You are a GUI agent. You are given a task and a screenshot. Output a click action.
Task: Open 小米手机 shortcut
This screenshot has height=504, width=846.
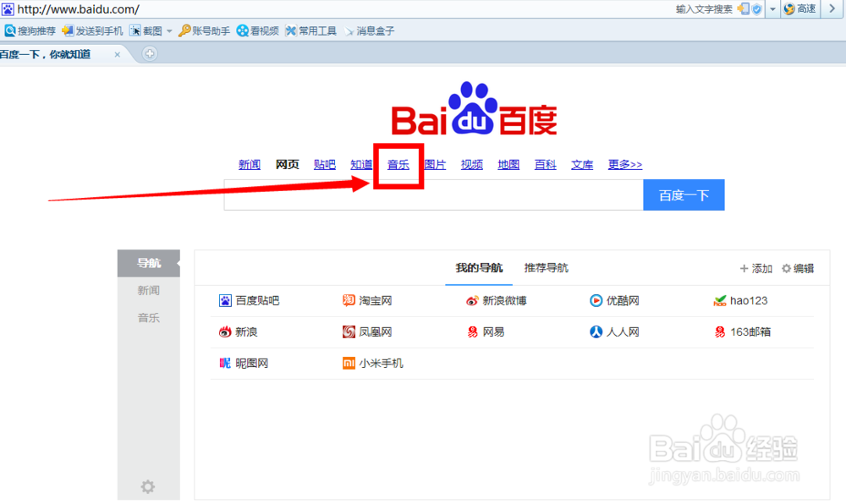[373, 364]
